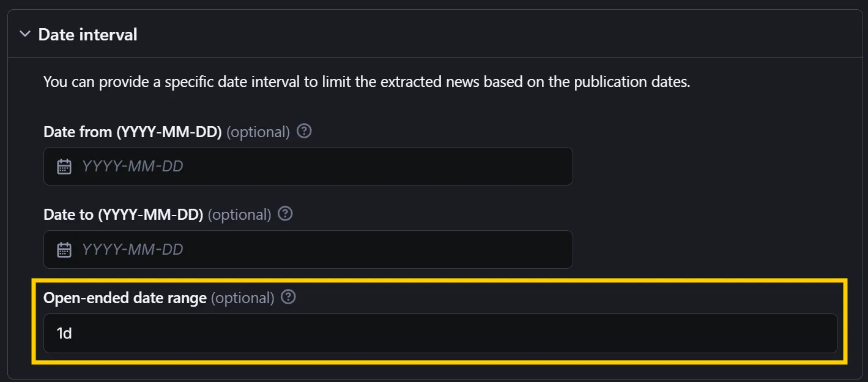Click YYYY-MM-DD placeholder under Date to
This screenshot has width=868, height=382.
(132, 250)
